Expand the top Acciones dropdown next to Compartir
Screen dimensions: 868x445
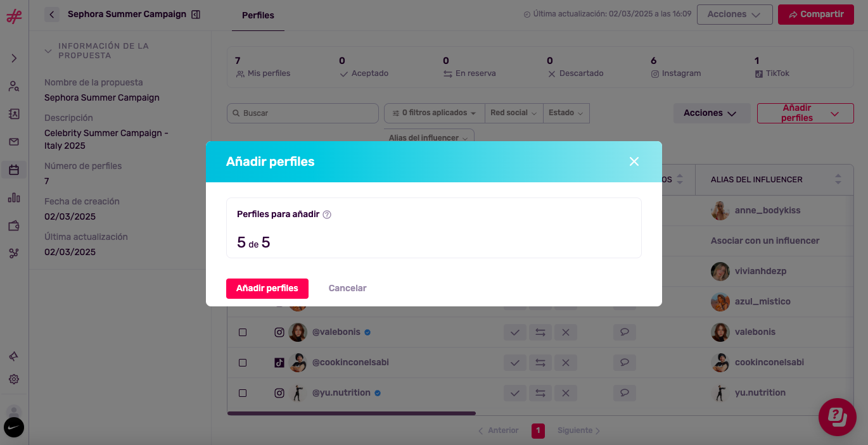pyautogui.click(x=734, y=15)
